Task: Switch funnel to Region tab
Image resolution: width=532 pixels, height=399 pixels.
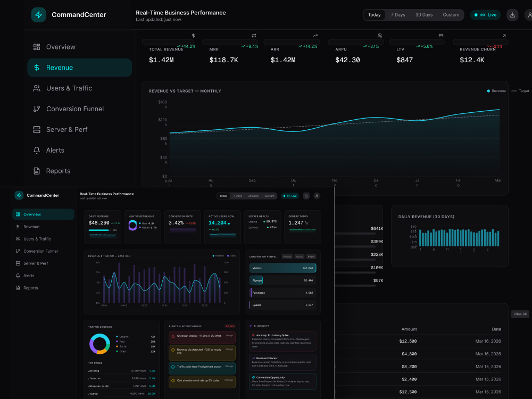Action: tap(311, 256)
